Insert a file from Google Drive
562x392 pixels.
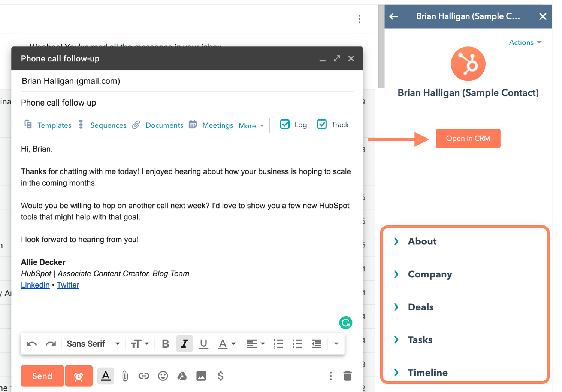coord(182,376)
